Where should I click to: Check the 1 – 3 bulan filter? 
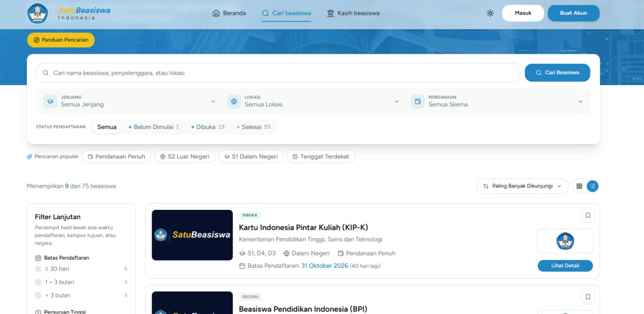click(x=38, y=282)
